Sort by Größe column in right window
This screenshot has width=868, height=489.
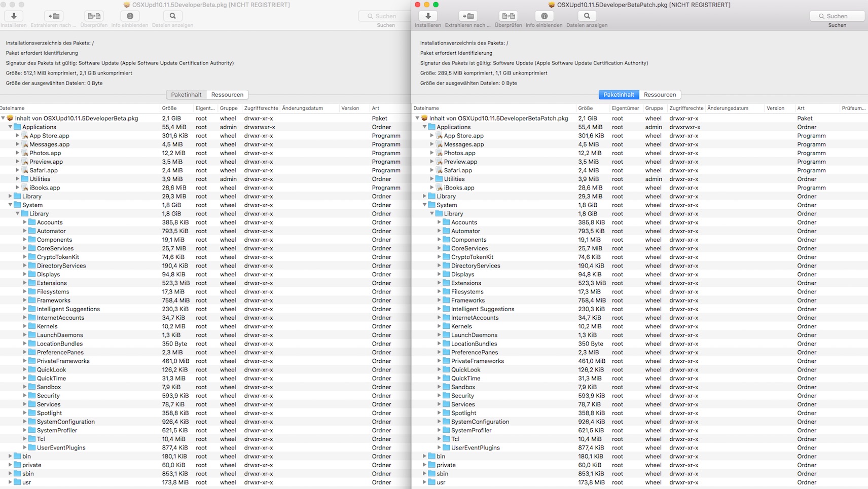(592, 108)
